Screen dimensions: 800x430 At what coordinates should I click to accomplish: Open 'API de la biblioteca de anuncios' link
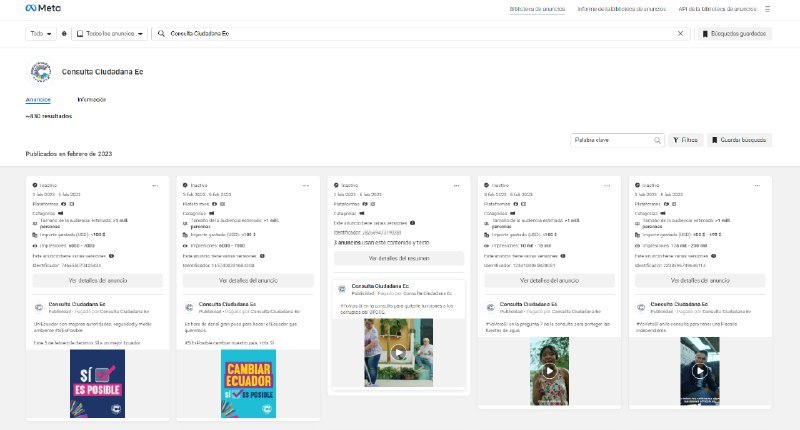717,9
